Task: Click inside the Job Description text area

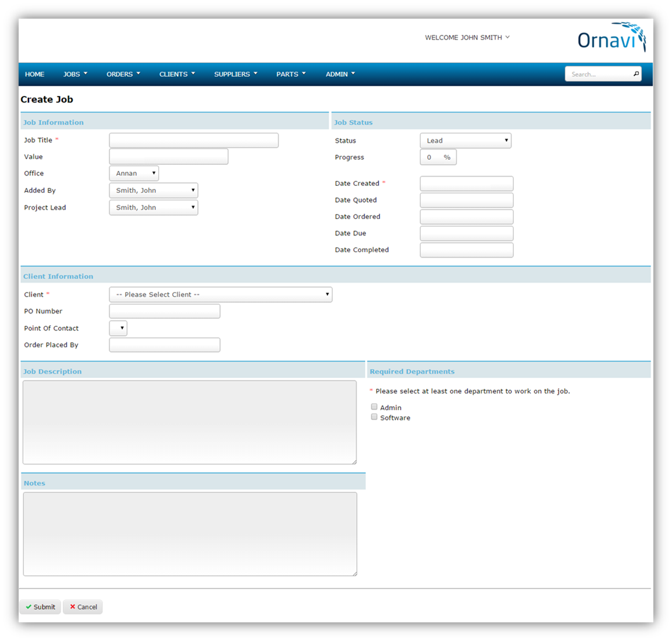Action: tap(189, 422)
